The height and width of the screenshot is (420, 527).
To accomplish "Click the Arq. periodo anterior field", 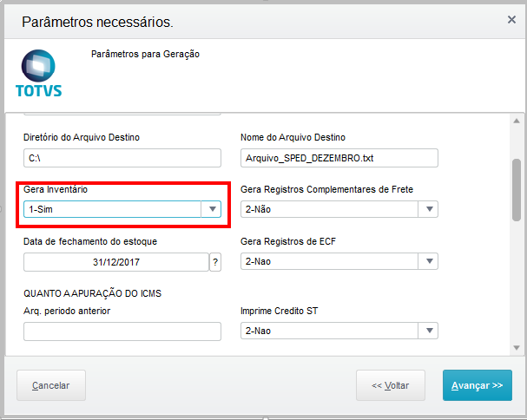I will [x=122, y=331].
